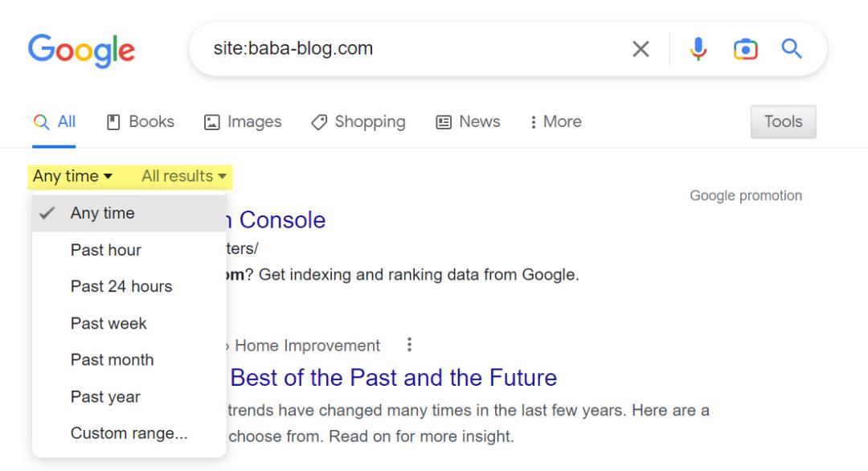Click the magnifying glass search button
Image resolution: width=868 pixels, height=471 pixels.
[x=792, y=49]
